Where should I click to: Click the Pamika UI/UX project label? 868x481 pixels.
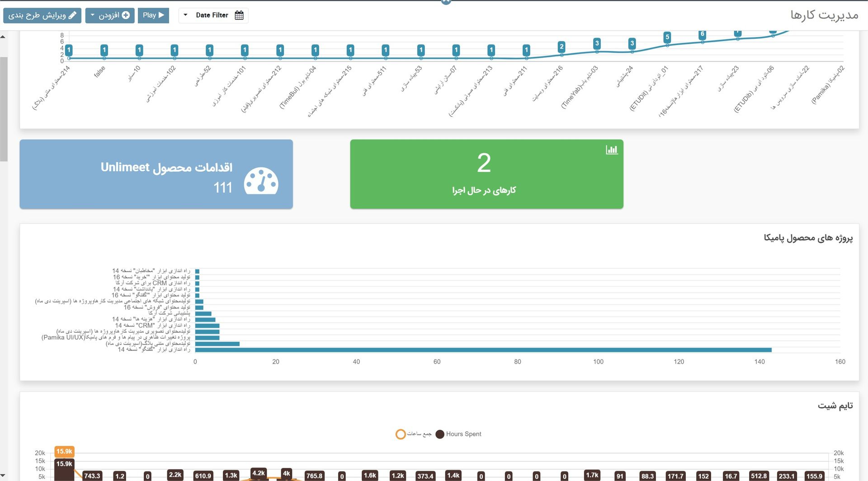(x=116, y=337)
